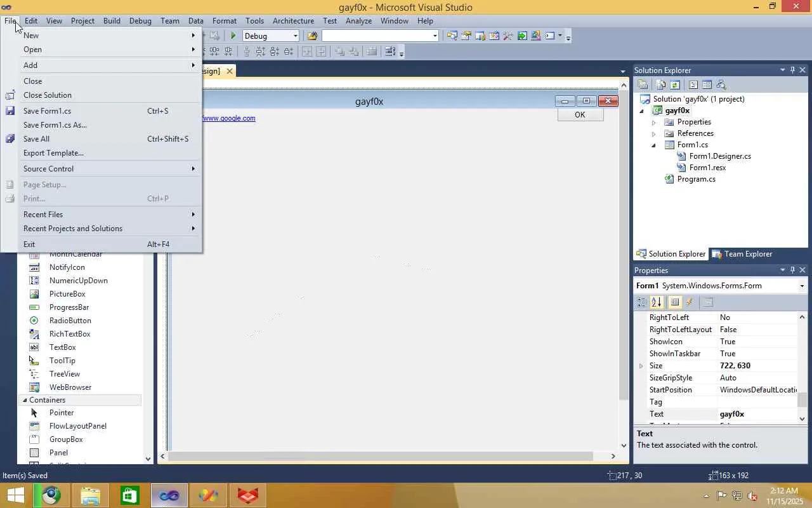The image size is (812, 508).
Task: Open the Form1 object selector dropdown
Action: [802, 286]
